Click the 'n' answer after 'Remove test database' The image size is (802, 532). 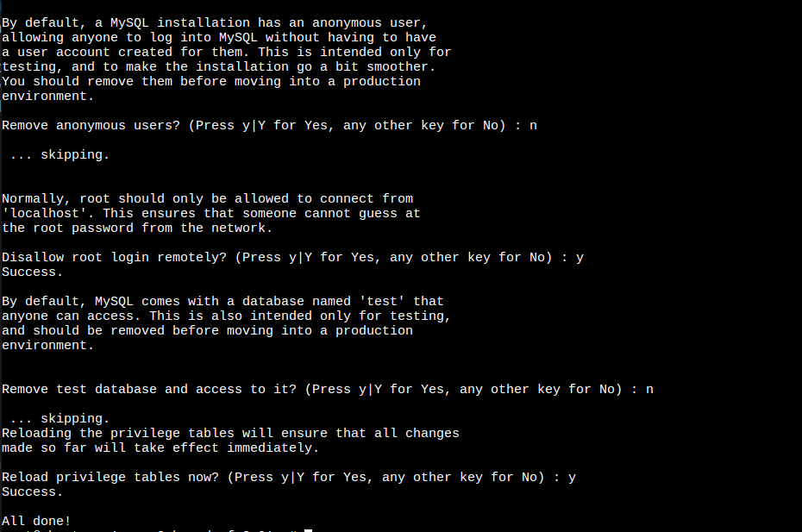(649, 389)
